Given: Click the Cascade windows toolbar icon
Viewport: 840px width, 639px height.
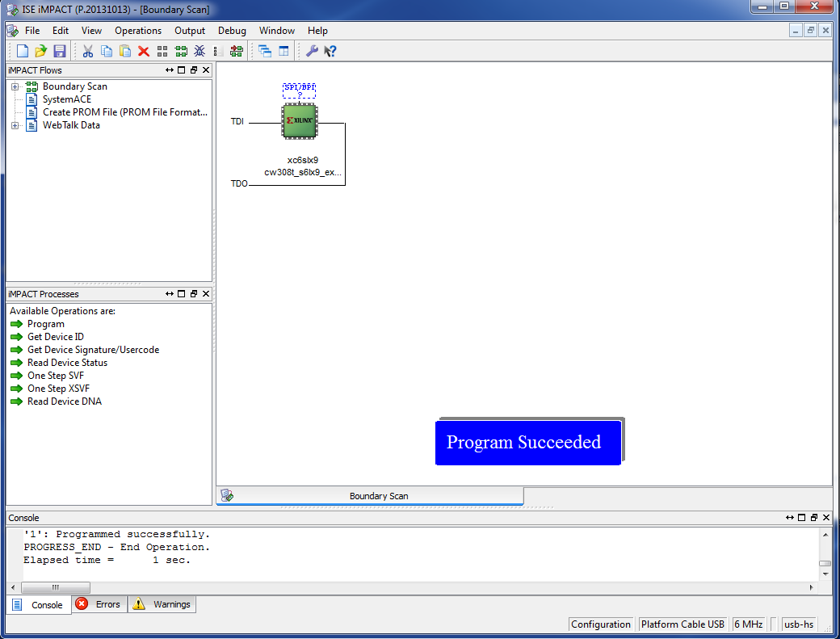Looking at the screenshot, I should 265,51.
